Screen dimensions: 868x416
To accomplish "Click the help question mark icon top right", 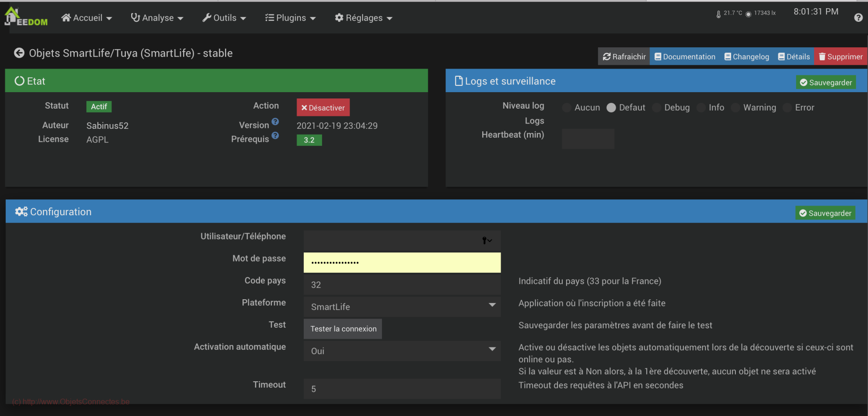I will 858,18.
